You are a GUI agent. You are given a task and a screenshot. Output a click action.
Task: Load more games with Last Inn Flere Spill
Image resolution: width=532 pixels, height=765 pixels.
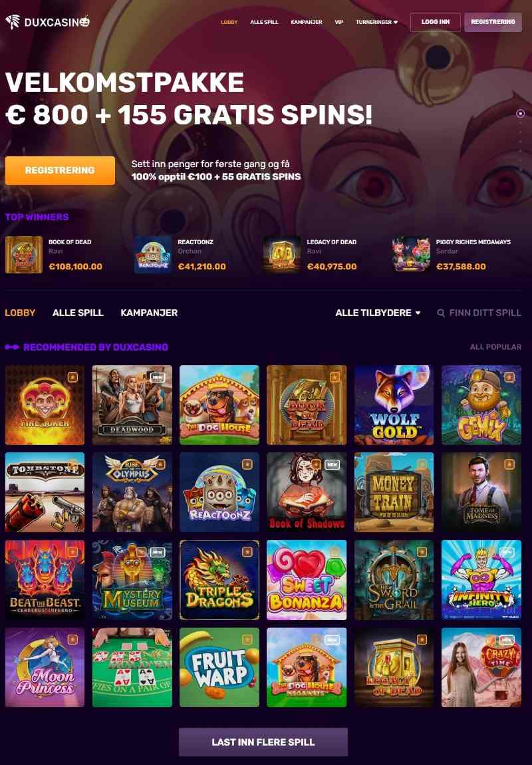pyautogui.click(x=263, y=742)
